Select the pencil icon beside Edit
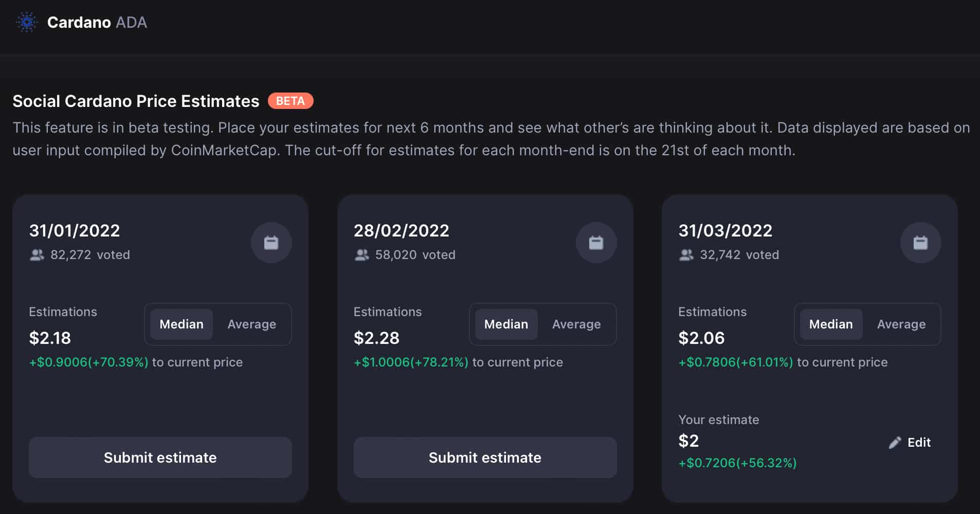Viewport: 980px width, 514px height. click(x=895, y=442)
